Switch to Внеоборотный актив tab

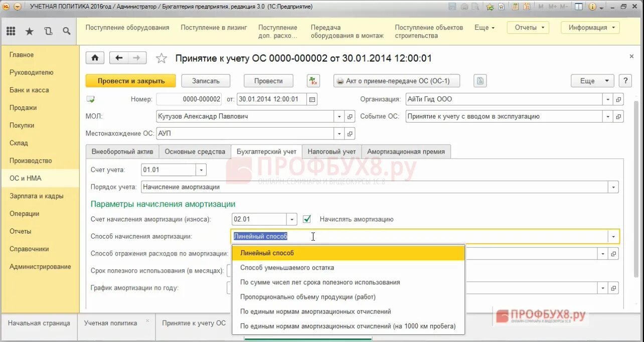(x=122, y=152)
